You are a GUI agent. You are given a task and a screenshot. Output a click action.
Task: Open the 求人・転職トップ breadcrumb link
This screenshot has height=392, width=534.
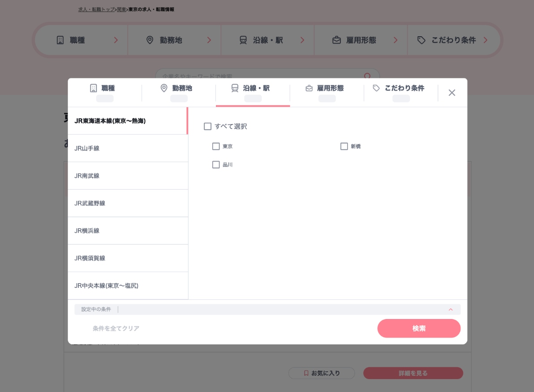point(96,9)
